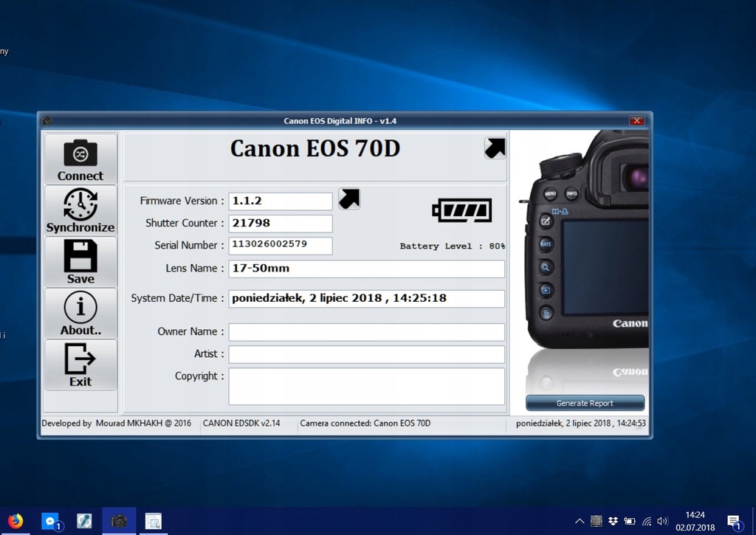Click the camera product image
Viewport: 756px width, 535px height.
585,240
